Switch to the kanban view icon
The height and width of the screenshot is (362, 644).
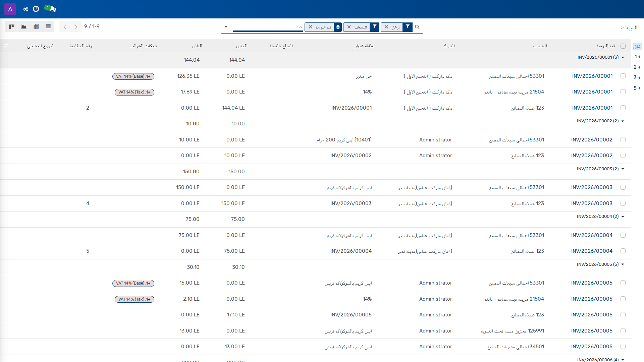pos(11,26)
